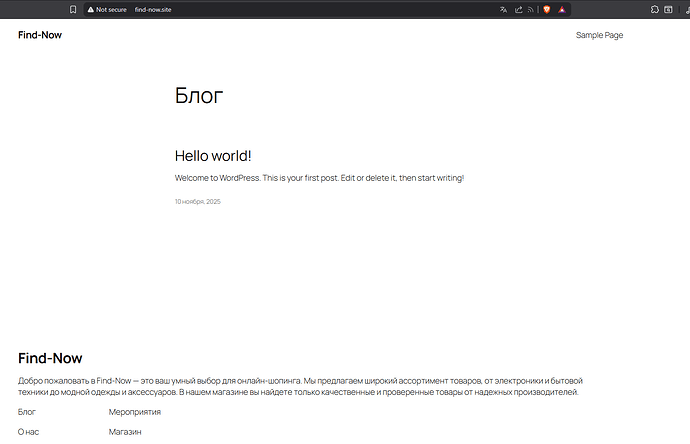Open the Блог footer link

pyautogui.click(x=27, y=412)
